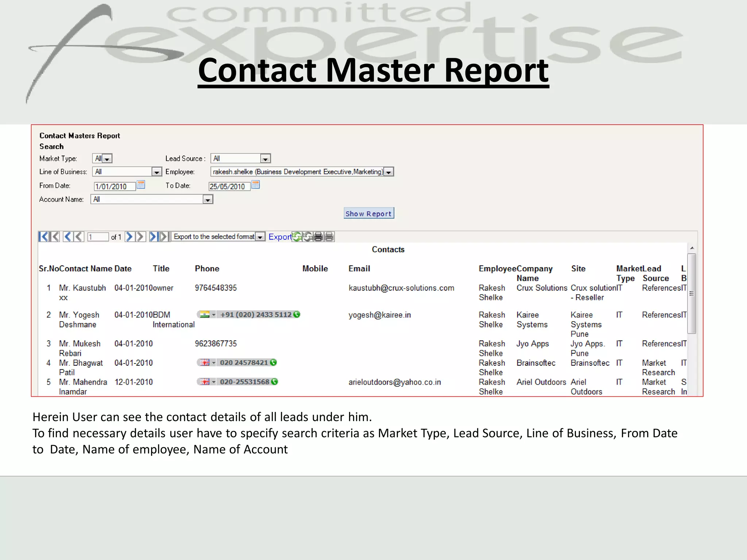Viewport: 747px width, 560px height.
Task: Click the gray next-page arrow
Action: 140,237
